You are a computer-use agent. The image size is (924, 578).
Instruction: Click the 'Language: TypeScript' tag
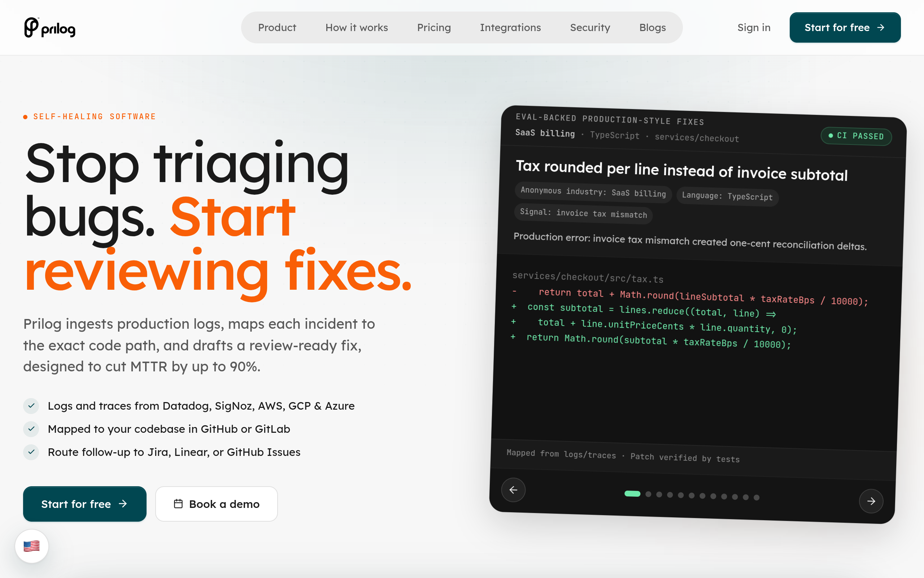click(x=727, y=197)
